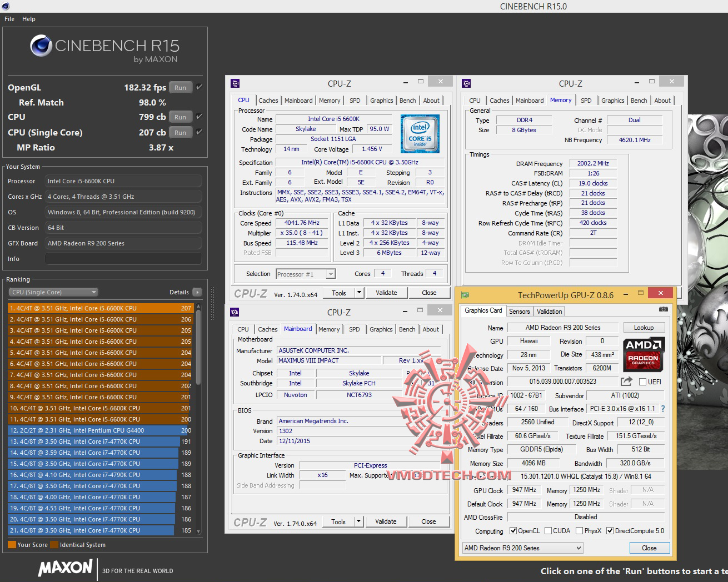Expand the Tools arrow in the CPU-Z Mainboard window

tap(358, 521)
